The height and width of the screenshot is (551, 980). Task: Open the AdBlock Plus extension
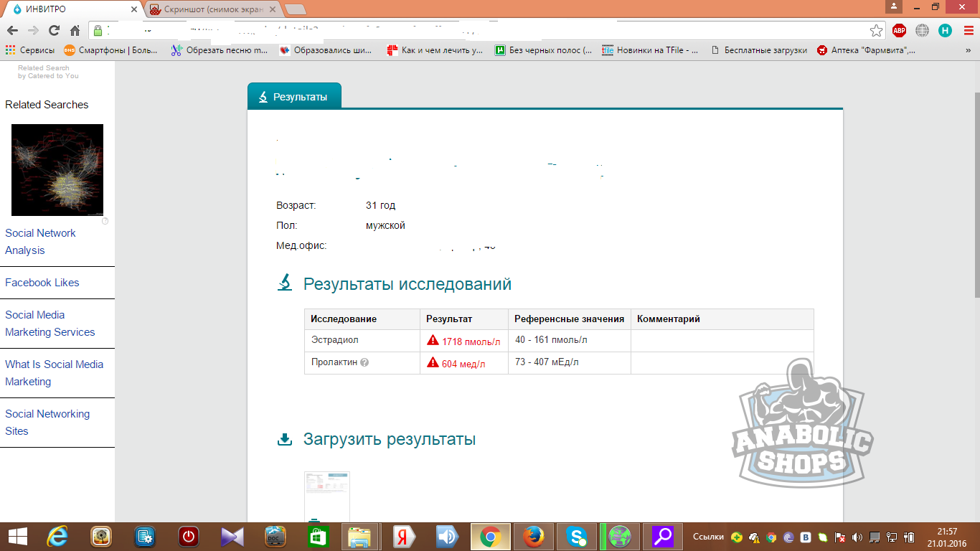[899, 31]
